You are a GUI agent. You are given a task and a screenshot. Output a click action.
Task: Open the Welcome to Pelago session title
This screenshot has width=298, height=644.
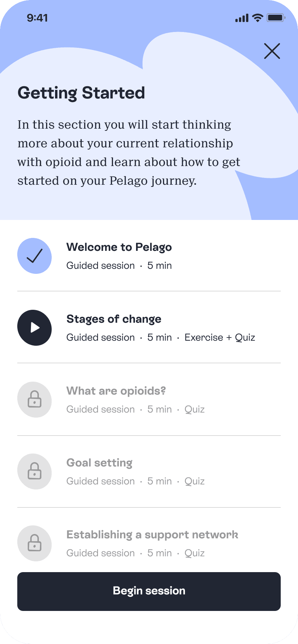pos(119,247)
